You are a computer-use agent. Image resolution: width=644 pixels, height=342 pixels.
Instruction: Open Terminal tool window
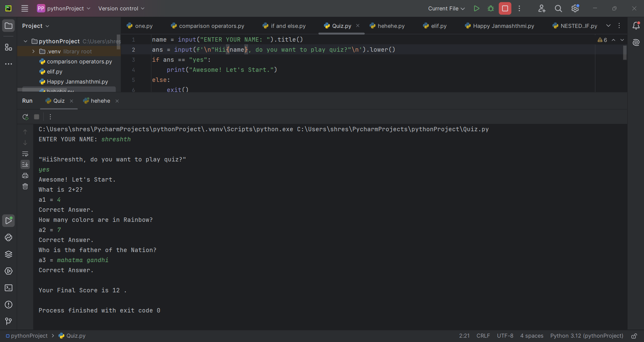9,288
